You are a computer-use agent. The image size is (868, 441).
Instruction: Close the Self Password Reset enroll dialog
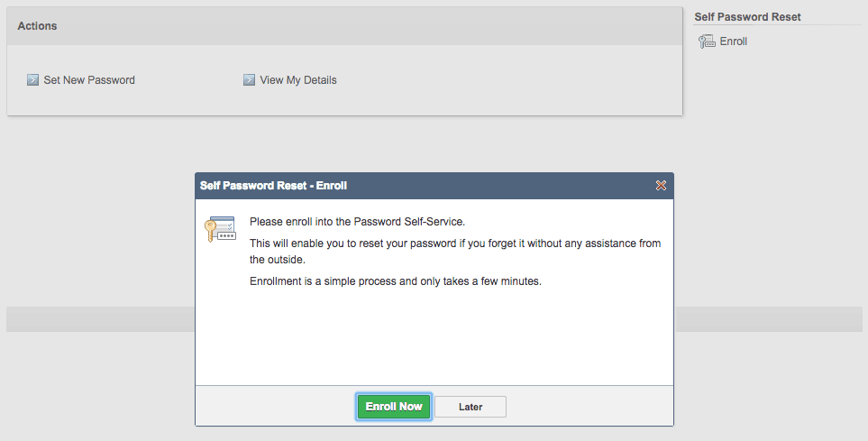pyautogui.click(x=661, y=186)
